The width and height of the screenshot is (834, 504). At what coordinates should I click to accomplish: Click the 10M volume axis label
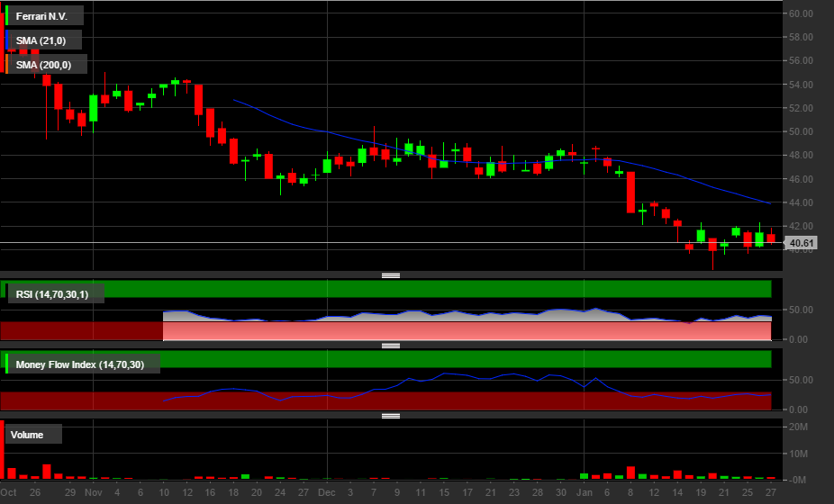point(798,454)
